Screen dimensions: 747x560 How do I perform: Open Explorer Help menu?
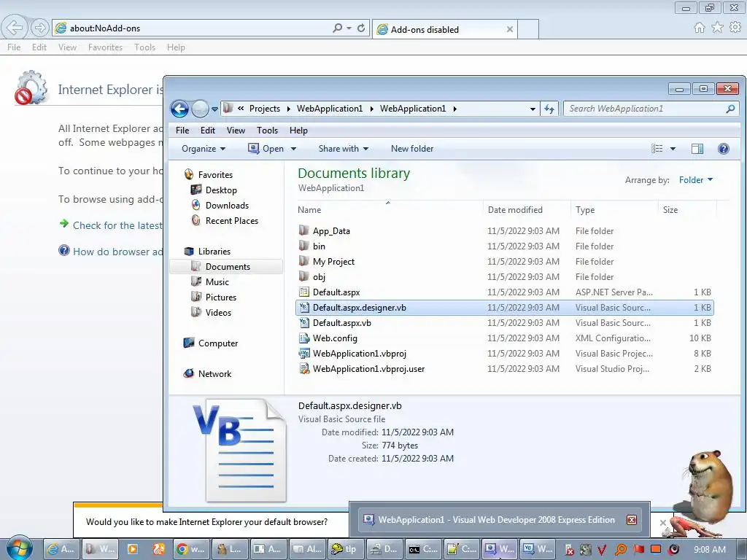coord(298,131)
